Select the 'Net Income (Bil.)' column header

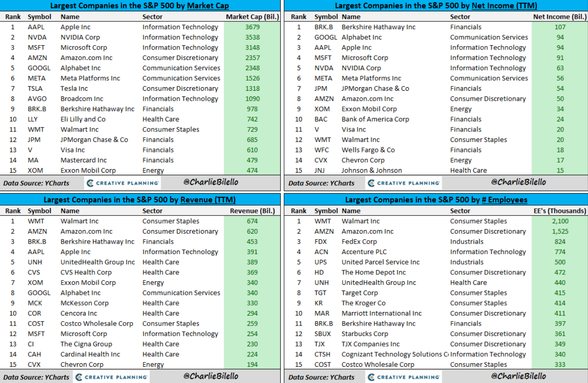coord(560,17)
